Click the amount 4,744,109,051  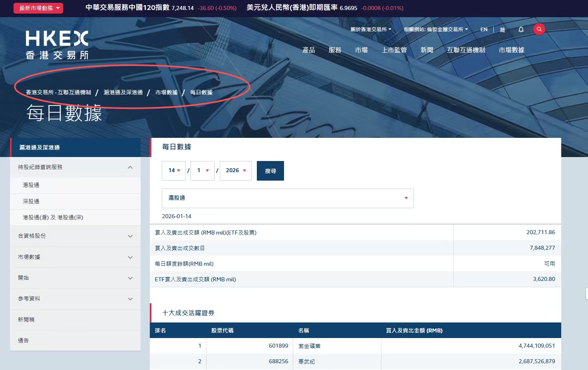(537, 346)
